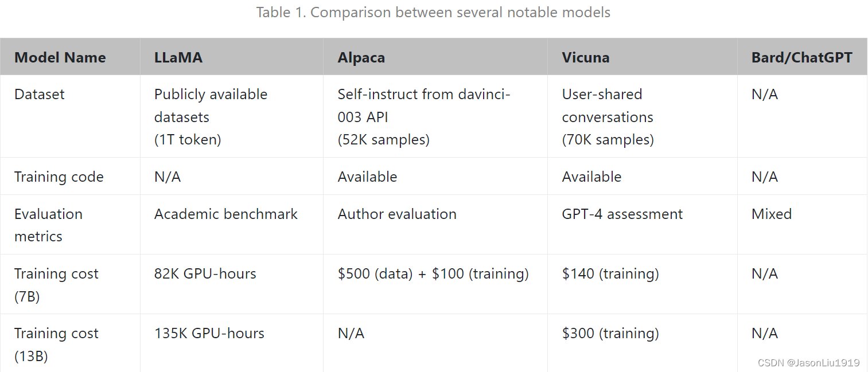Click the Dataset row label
Screen dimensions: 868x372
point(40,94)
